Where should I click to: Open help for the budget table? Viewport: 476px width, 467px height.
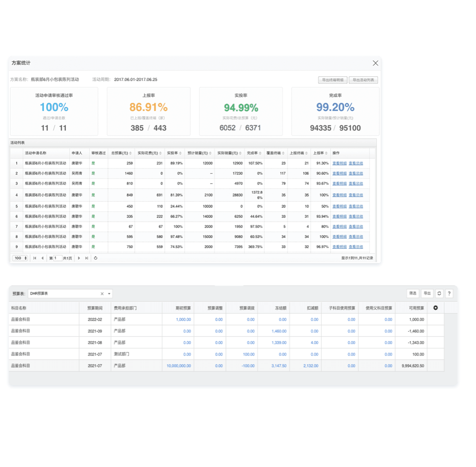pos(449,293)
